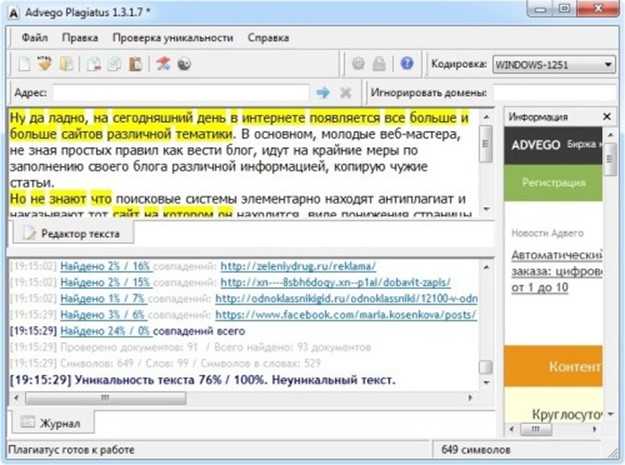
Task: Open the zeleniydrug.ru/reklama link
Action: [x=298, y=266]
